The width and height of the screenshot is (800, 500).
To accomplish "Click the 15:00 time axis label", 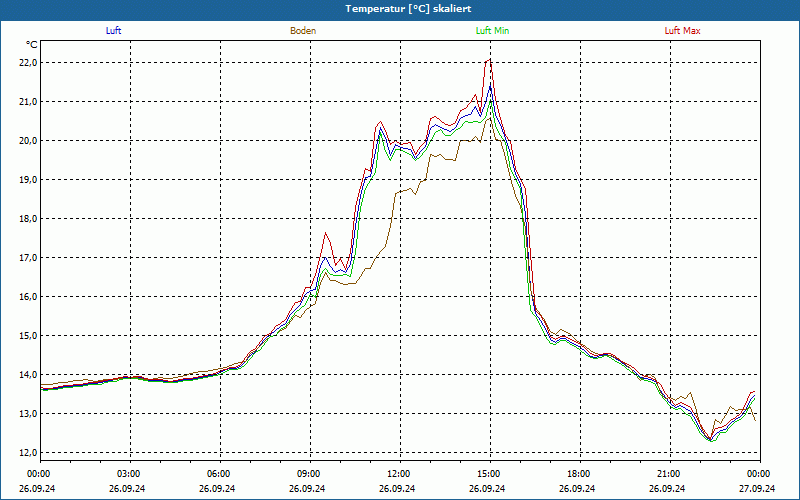I will (490, 474).
